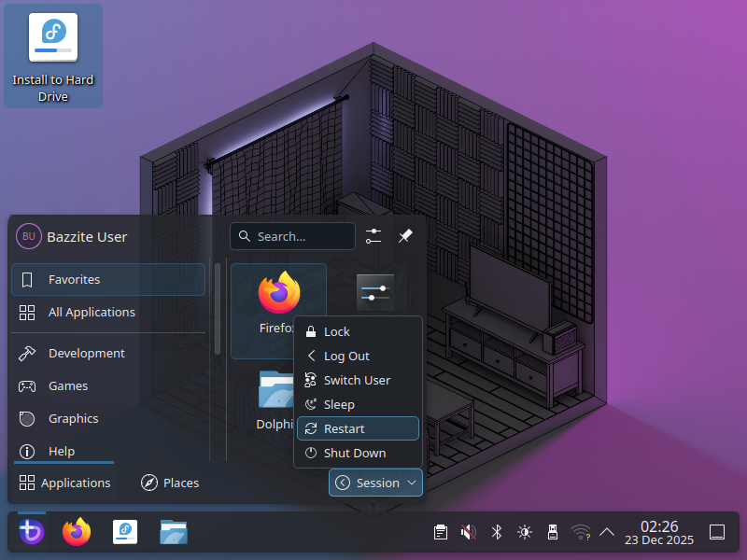Select All Applications category
This screenshot has height=560, width=747.
[x=108, y=313]
